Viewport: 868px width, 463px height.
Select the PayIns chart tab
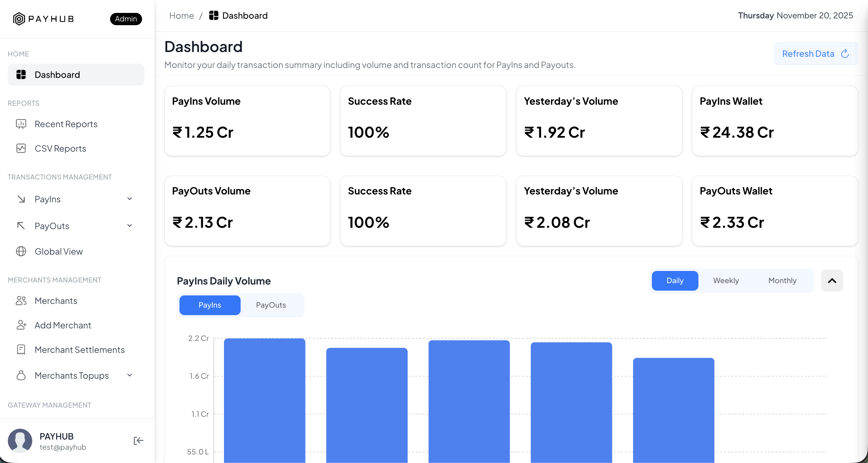pyautogui.click(x=210, y=305)
